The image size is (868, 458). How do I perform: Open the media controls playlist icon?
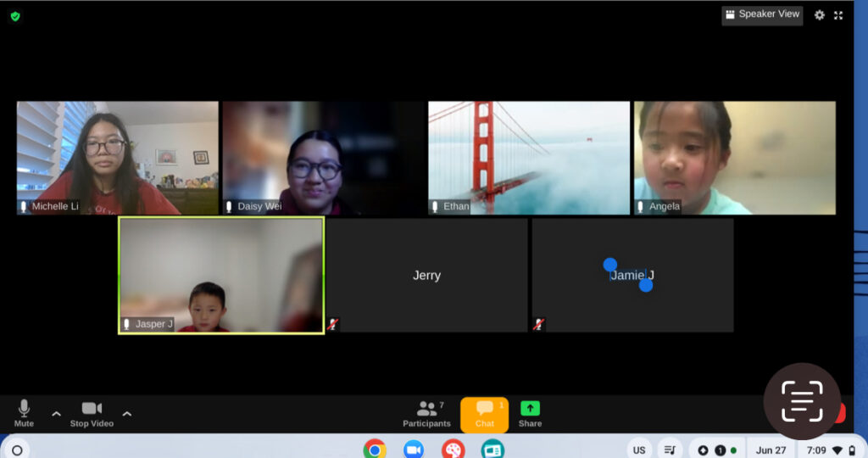pos(670,450)
